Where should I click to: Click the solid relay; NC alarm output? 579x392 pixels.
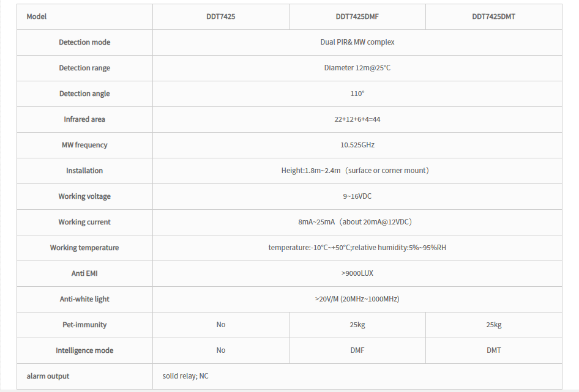185,376
